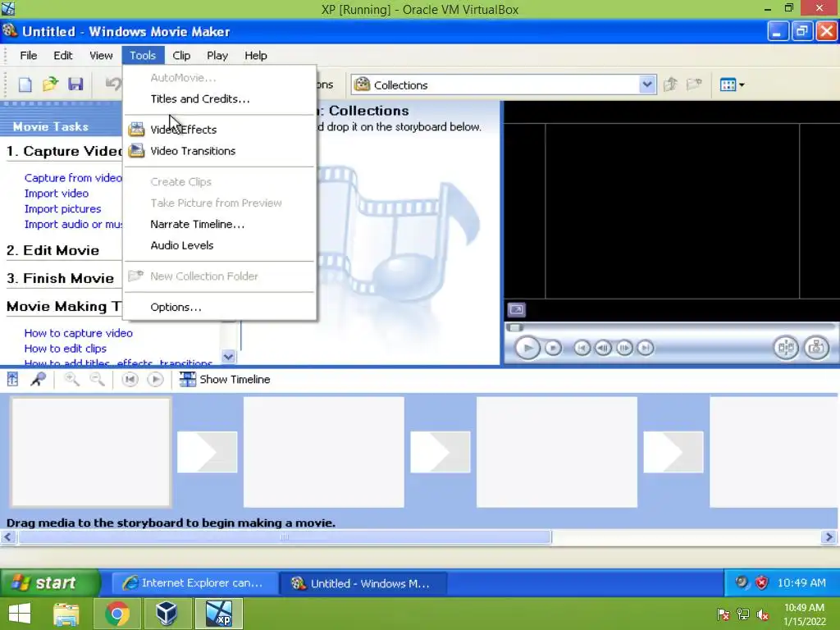Image resolution: width=840 pixels, height=630 pixels.
Task: Switch to Internet Explorer taskbar window
Action: click(x=194, y=583)
